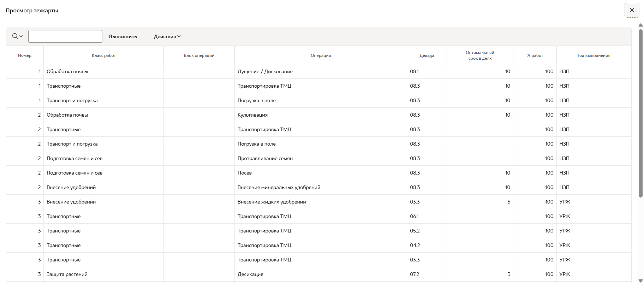Click the search text input field
This screenshot has height=283, width=644.
[x=65, y=36]
